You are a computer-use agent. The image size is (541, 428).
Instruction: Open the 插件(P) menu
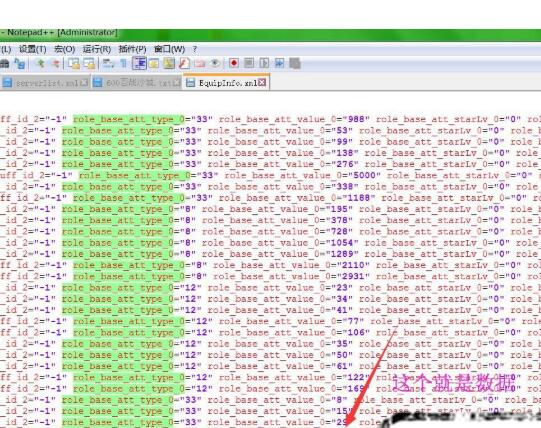(132, 49)
